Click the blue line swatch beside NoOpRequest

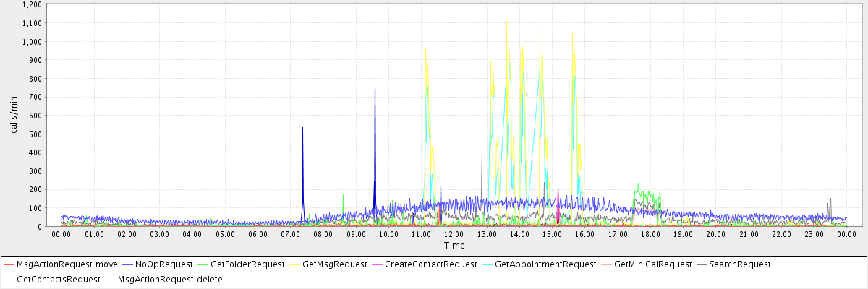[x=127, y=264]
